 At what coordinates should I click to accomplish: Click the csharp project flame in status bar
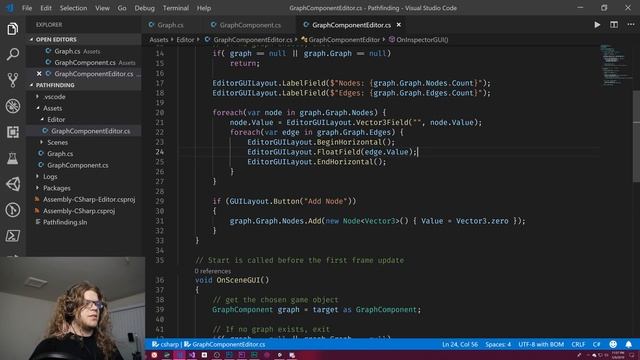[165, 344]
